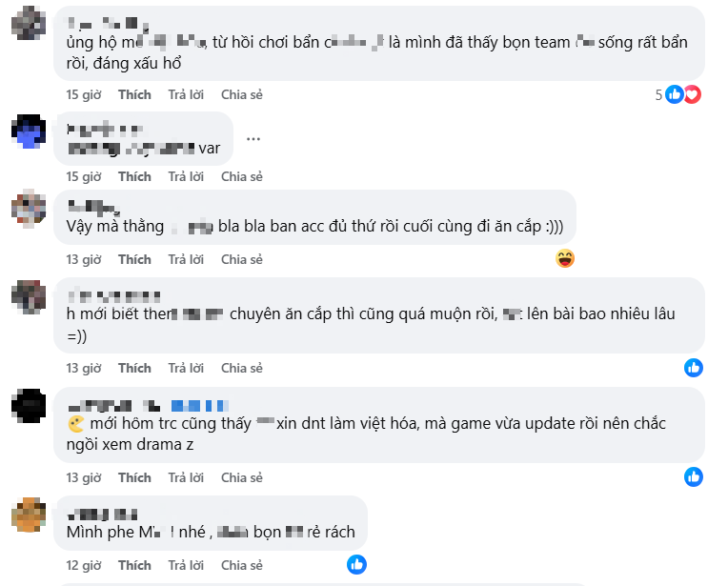
Task: Click the orange avatar beside the 'rẻ rách' comment
Action: tap(29, 515)
